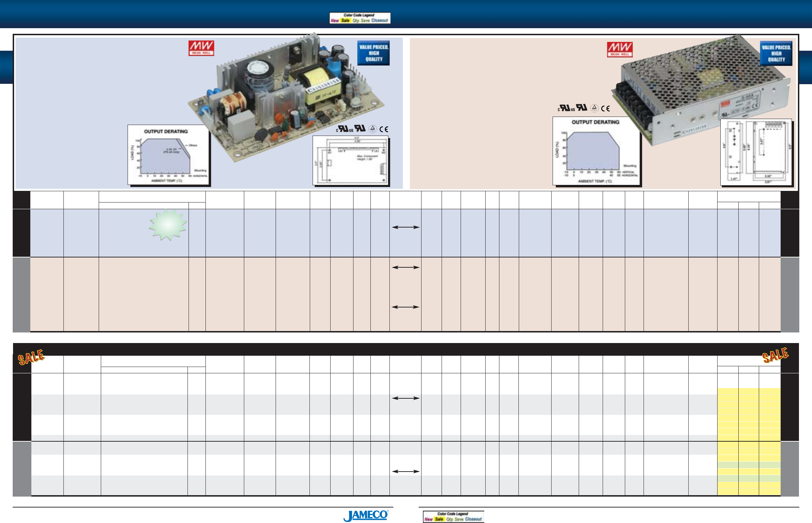Screen dimensions: 812x523
Task: Select the Value Priced badge on blue panel
Action: (x=374, y=53)
